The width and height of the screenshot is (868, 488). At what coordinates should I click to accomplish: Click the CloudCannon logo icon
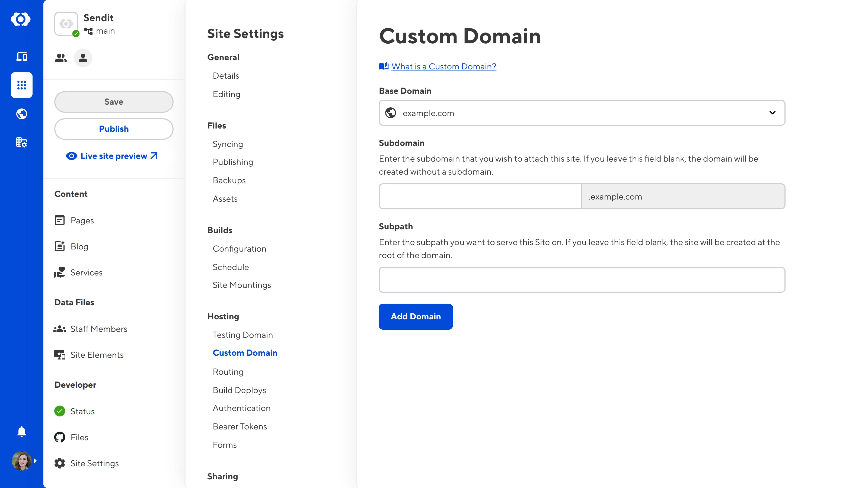click(21, 19)
